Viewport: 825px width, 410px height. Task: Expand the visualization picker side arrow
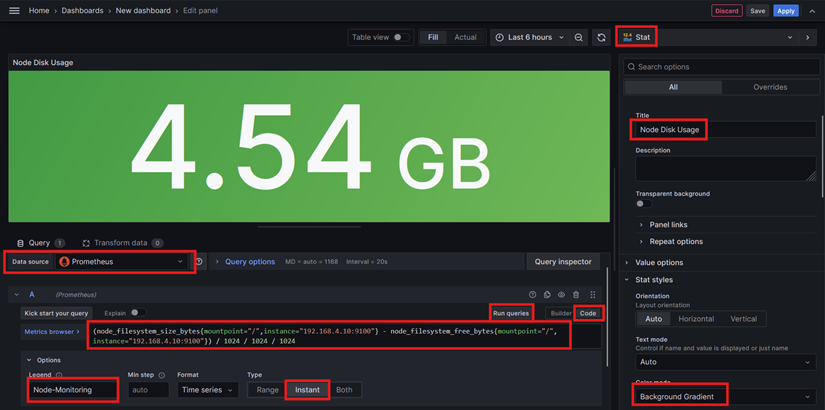pyautogui.click(x=808, y=37)
